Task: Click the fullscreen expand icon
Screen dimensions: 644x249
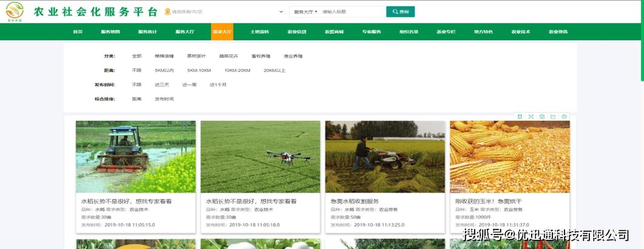Action: [531, 116]
